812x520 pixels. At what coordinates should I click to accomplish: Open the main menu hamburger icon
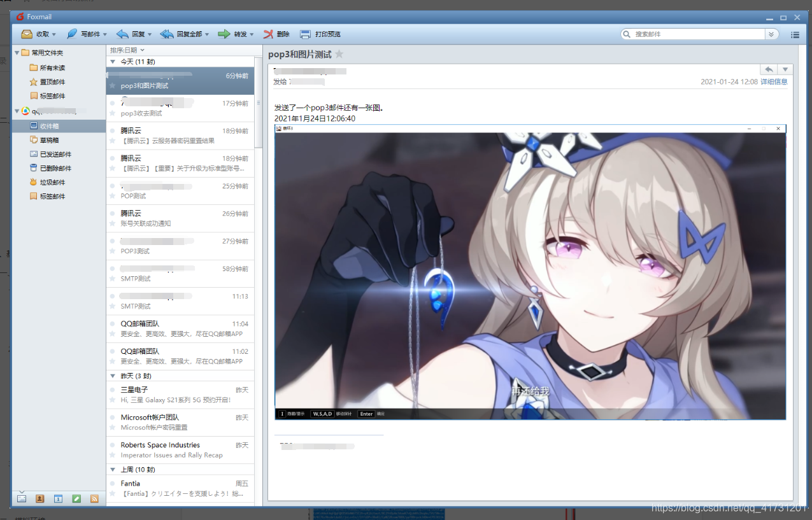[x=795, y=34]
